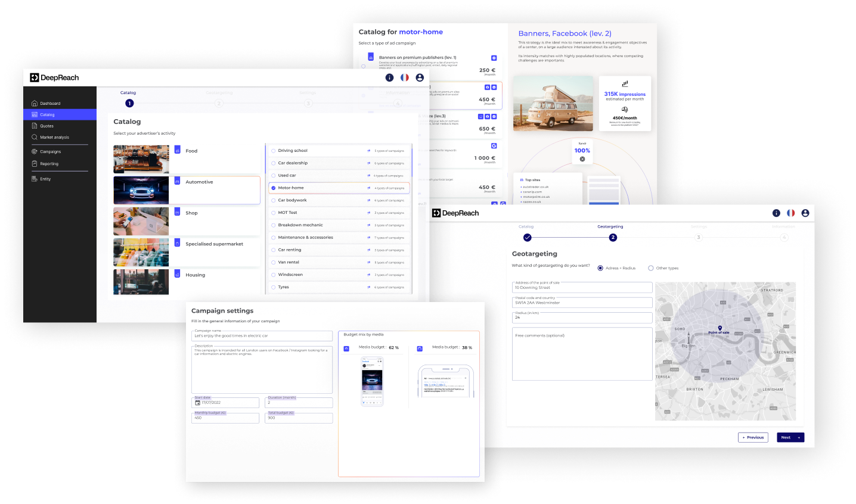
Task: Select the Entity item in the sidebar
Action: click(35, 179)
